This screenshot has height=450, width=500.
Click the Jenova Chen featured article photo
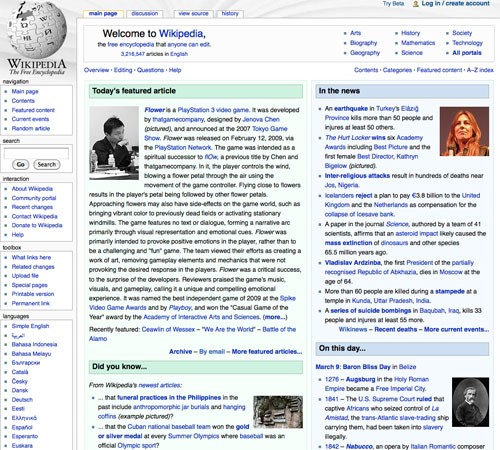pos(114,143)
